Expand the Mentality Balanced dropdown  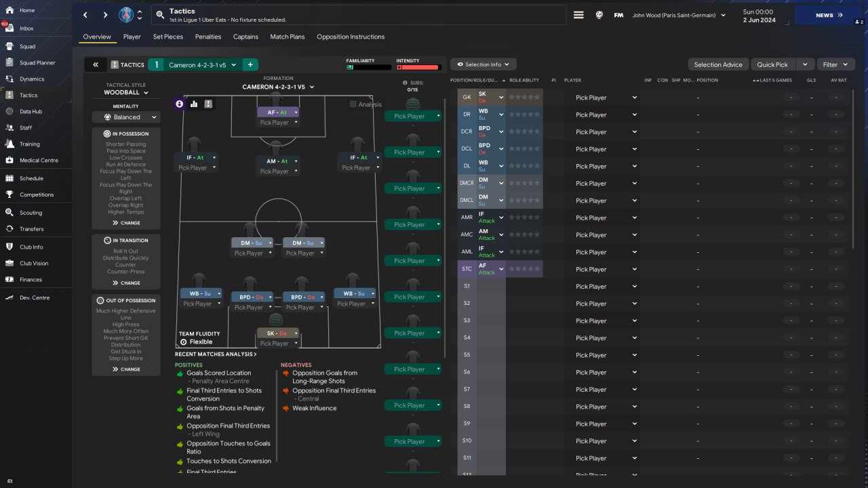click(x=126, y=117)
